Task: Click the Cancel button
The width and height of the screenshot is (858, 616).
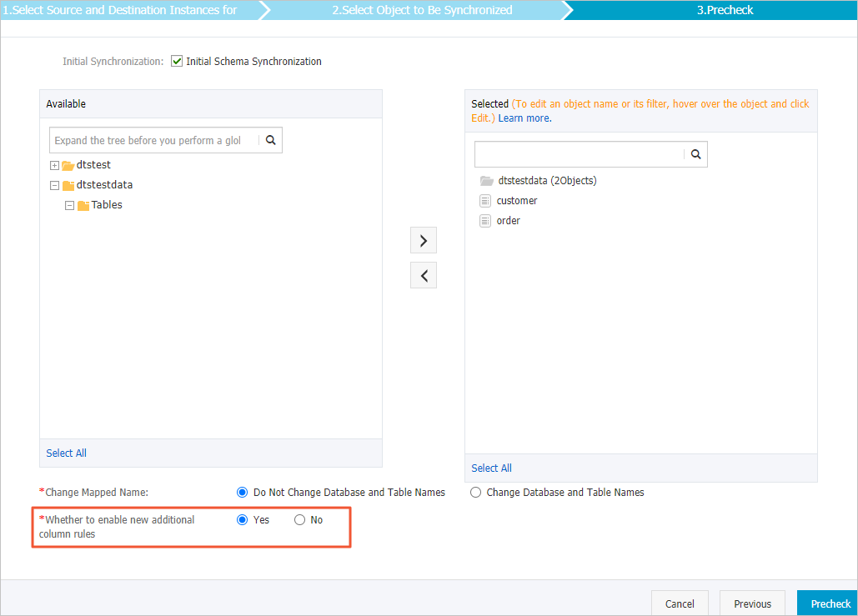Action: 680,603
